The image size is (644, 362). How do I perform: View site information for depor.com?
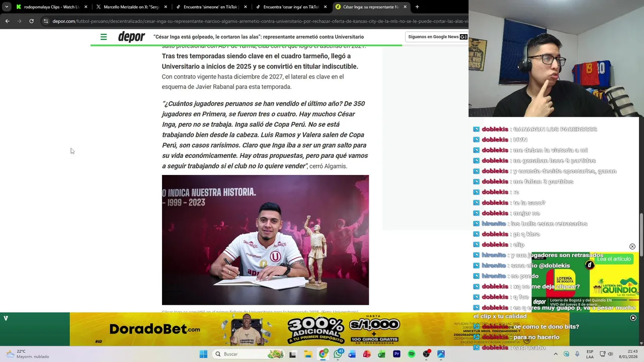pyautogui.click(x=46, y=21)
